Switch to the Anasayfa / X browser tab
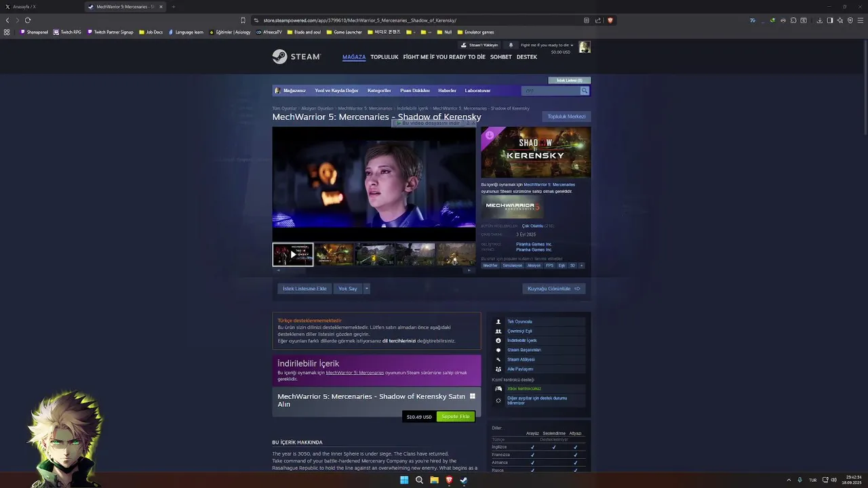 click(41, 7)
